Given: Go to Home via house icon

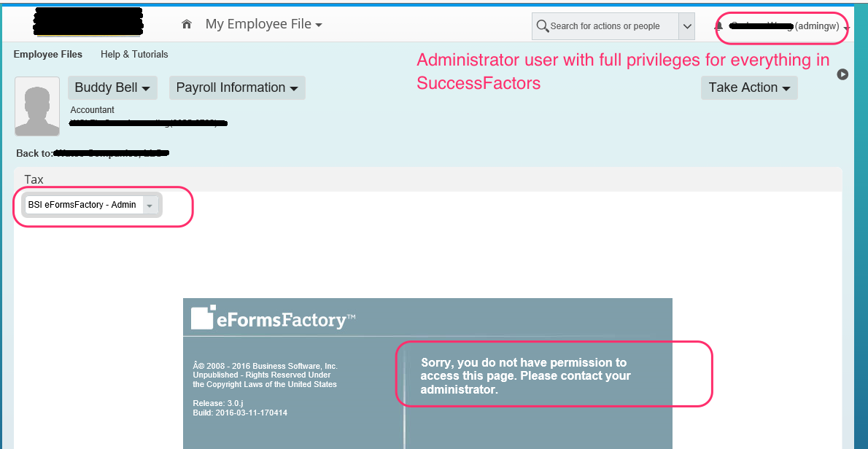Looking at the screenshot, I should coord(187,24).
